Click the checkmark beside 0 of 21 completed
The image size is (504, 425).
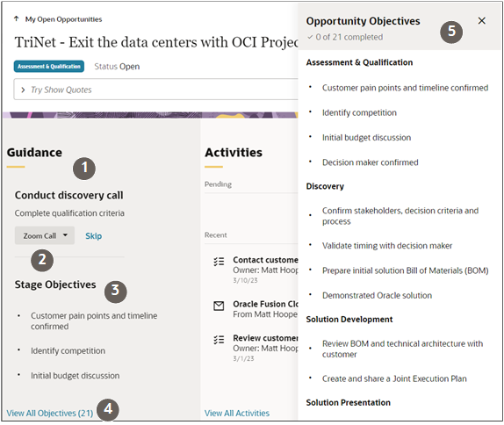click(x=310, y=37)
